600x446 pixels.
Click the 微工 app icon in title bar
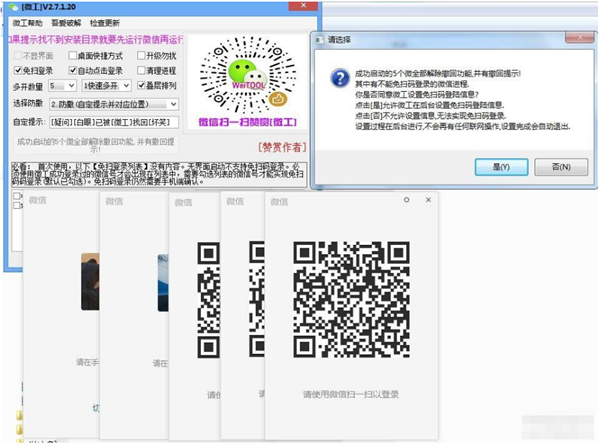click(13, 7)
